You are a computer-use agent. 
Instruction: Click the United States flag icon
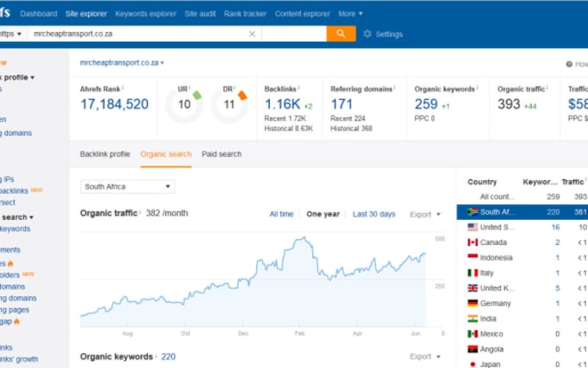472,227
